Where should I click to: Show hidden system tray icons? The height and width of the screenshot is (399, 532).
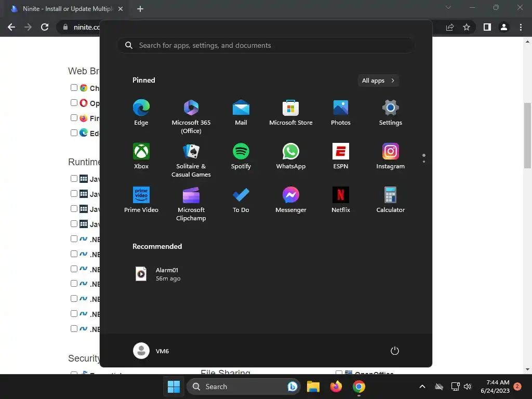[x=422, y=387]
